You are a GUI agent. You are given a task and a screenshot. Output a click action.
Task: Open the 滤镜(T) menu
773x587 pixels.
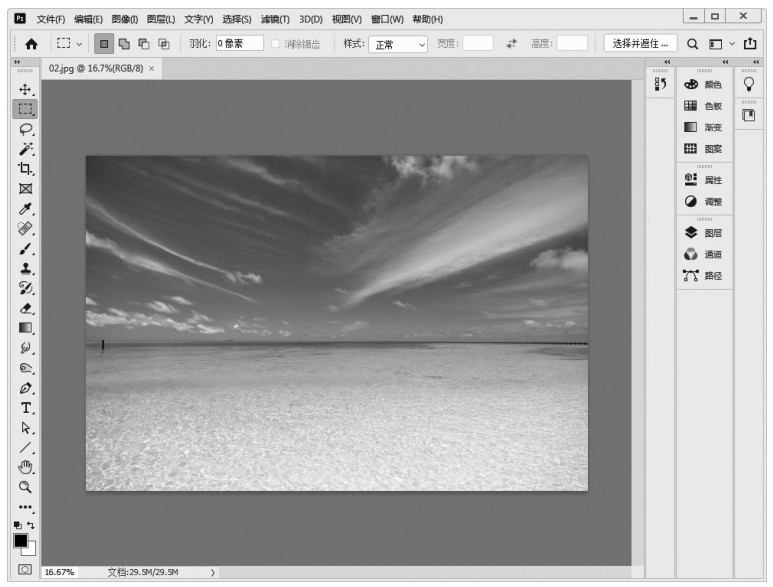(x=275, y=18)
